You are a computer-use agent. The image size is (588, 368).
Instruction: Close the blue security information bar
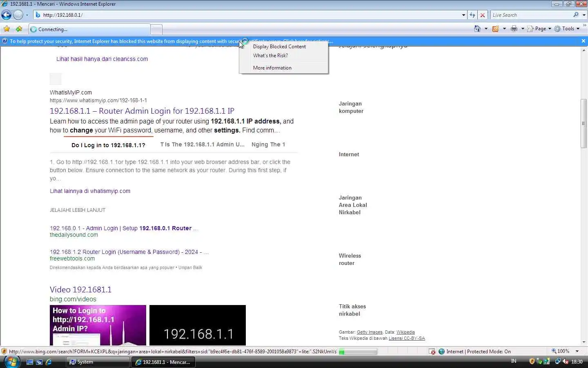pos(584,41)
